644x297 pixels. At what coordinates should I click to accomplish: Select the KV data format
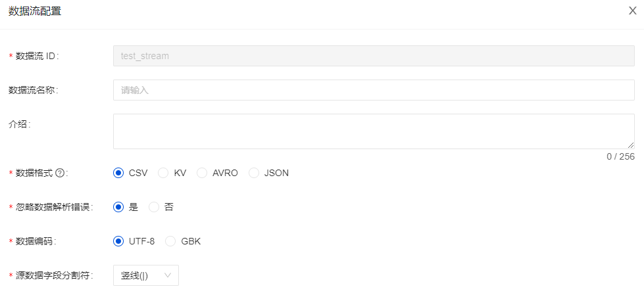(164, 173)
